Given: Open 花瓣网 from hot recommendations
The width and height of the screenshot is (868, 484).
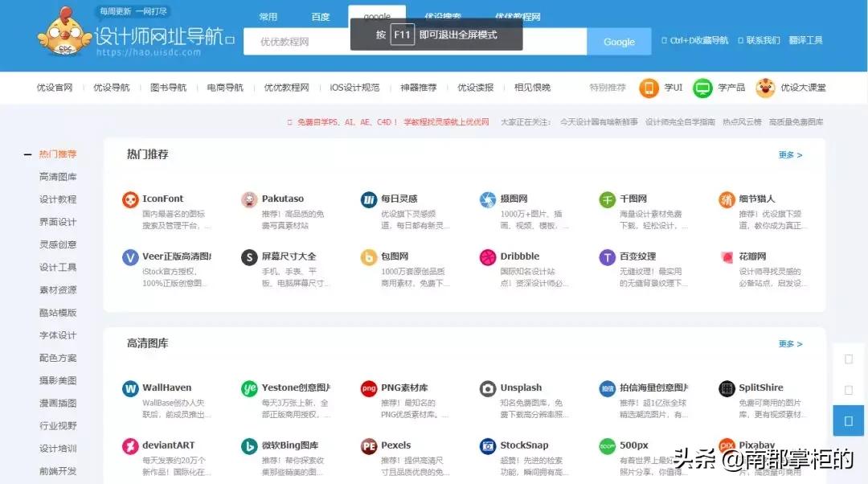Looking at the screenshot, I should (726, 256).
